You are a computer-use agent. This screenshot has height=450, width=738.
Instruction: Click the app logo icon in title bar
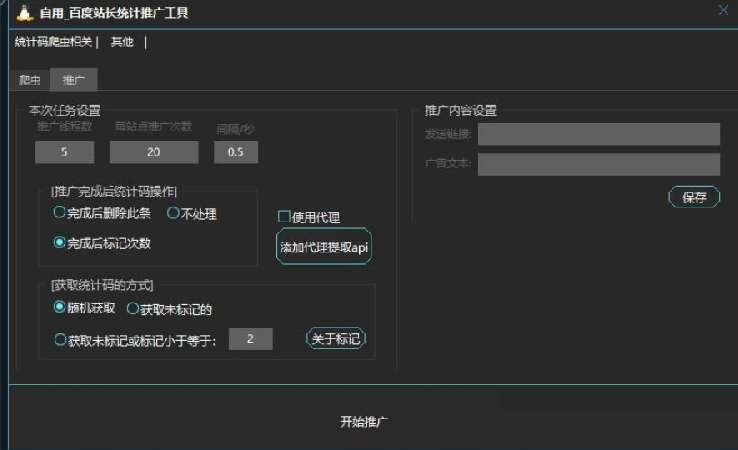(24, 13)
